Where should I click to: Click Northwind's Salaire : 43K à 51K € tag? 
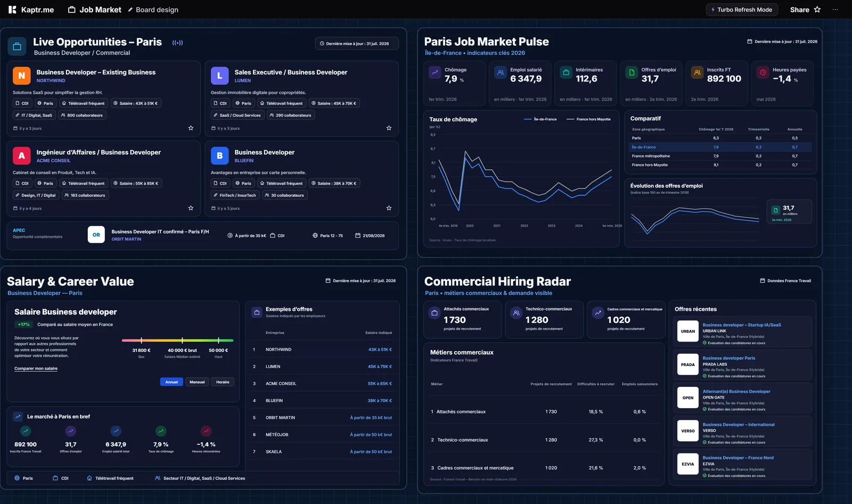(135, 103)
